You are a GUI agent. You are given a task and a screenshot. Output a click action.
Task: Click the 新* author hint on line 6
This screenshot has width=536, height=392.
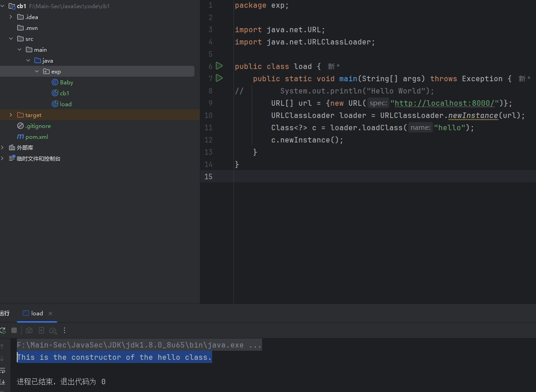tap(333, 66)
